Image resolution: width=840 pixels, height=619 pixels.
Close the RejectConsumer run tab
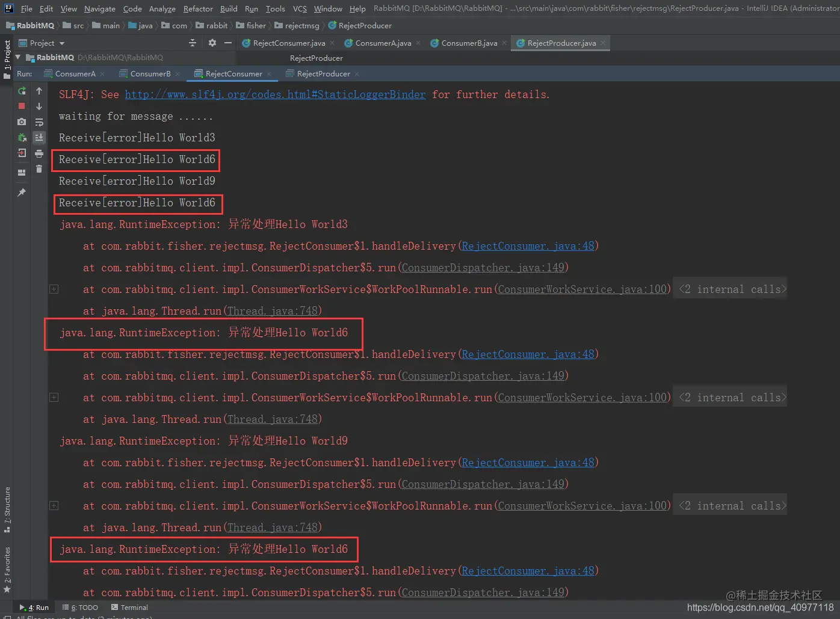(269, 74)
